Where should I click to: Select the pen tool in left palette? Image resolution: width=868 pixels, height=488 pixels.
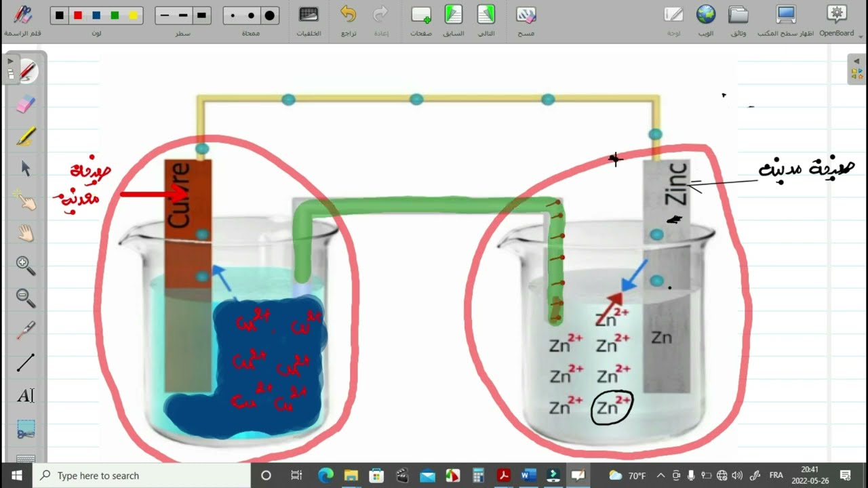click(26, 70)
